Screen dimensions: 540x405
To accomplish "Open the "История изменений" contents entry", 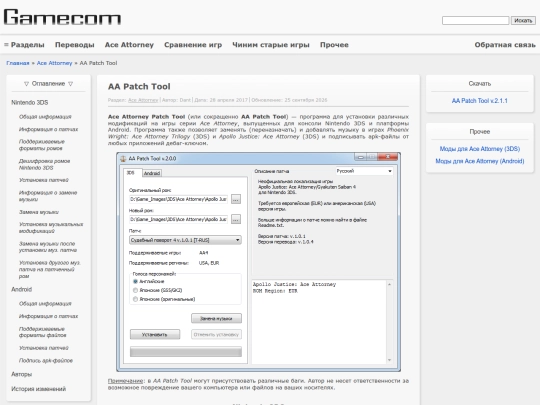I will point(39,389).
